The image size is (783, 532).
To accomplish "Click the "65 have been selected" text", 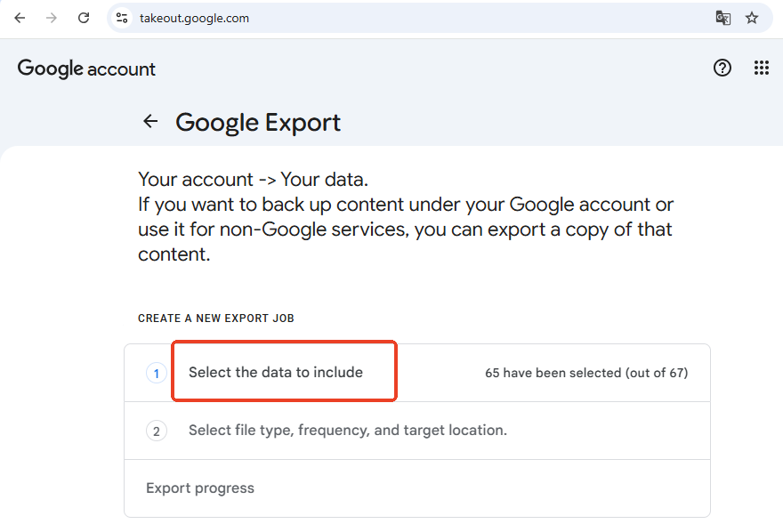I will [x=587, y=373].
